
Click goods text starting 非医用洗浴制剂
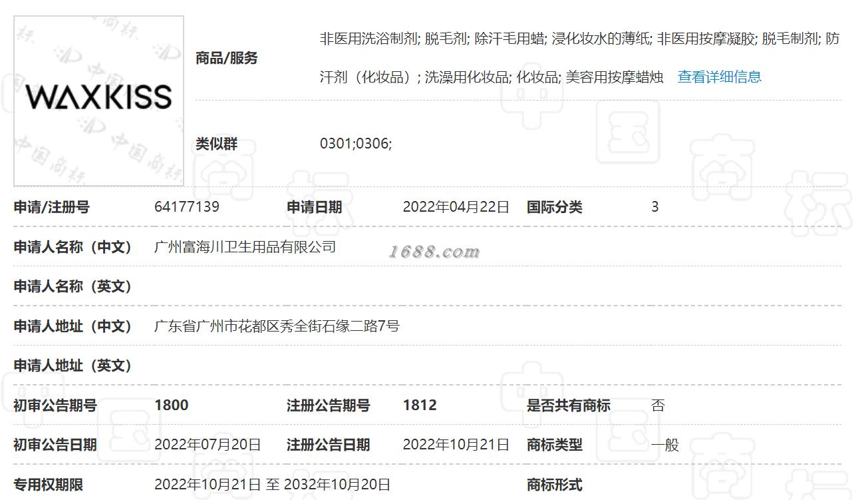pyautogui.click(x=580, y=39)
